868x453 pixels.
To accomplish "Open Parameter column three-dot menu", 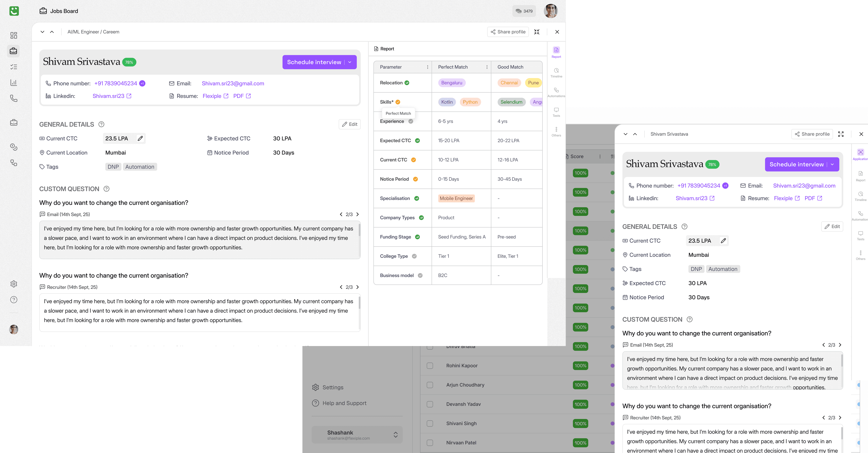I will pos(428,67).
